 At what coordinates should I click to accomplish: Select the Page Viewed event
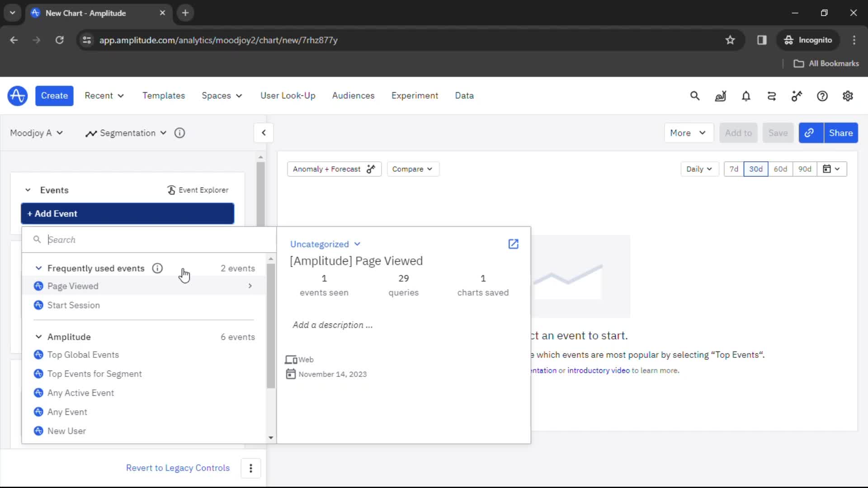[x=144, y=286]
